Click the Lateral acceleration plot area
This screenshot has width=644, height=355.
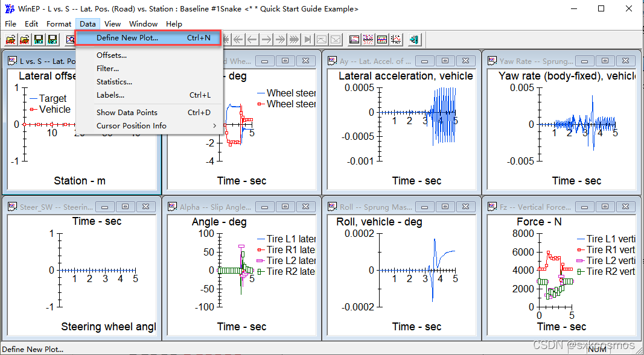coord(401,130)
